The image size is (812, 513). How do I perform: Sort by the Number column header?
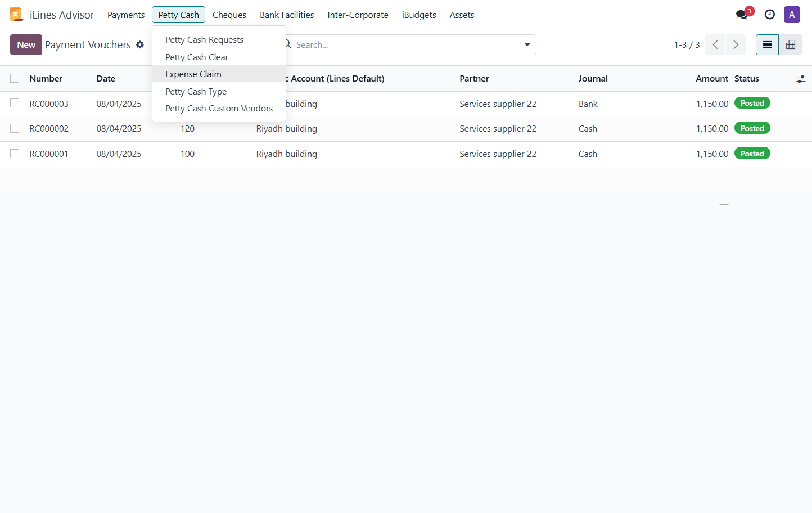click(x=46, y=78)
